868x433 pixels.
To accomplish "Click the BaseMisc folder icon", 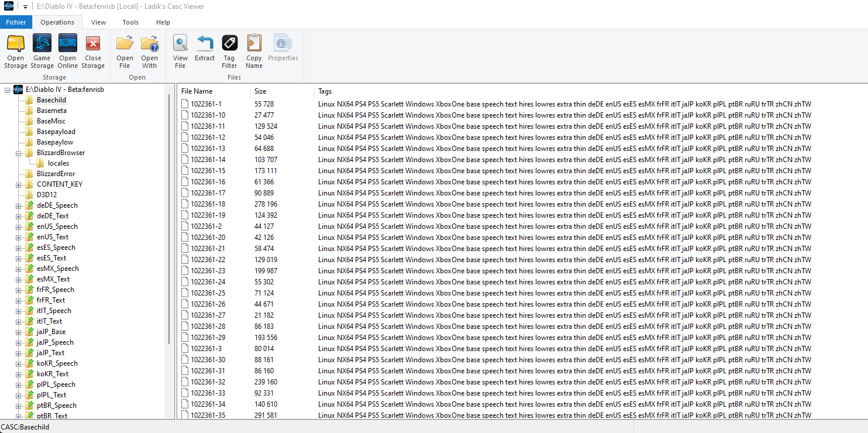I will pos(29,121).
